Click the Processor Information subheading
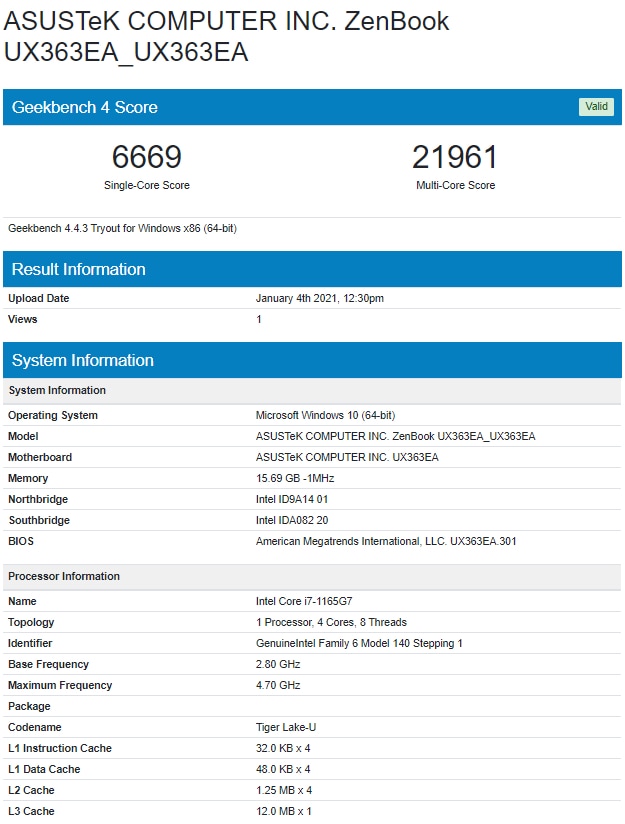 (64, 576)
